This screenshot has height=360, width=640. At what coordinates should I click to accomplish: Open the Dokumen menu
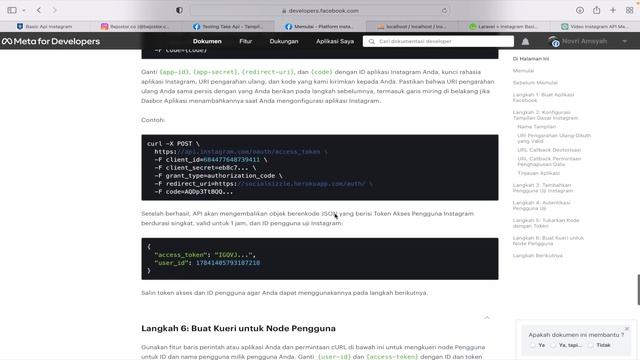[207, 41]
